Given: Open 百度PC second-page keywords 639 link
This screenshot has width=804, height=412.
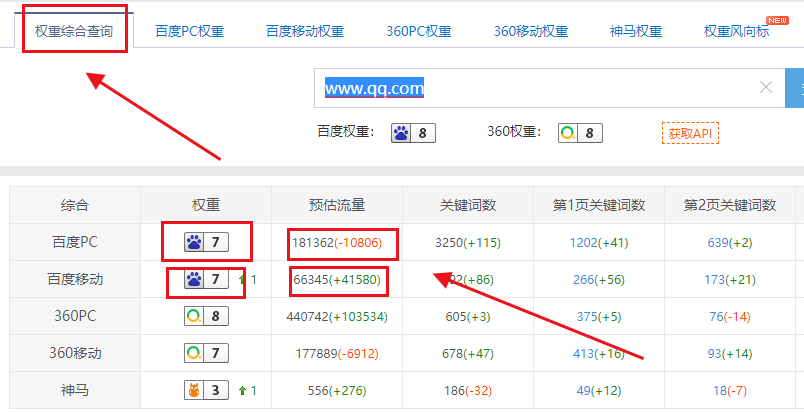Looking at the screenshot, I should point(718,242).
